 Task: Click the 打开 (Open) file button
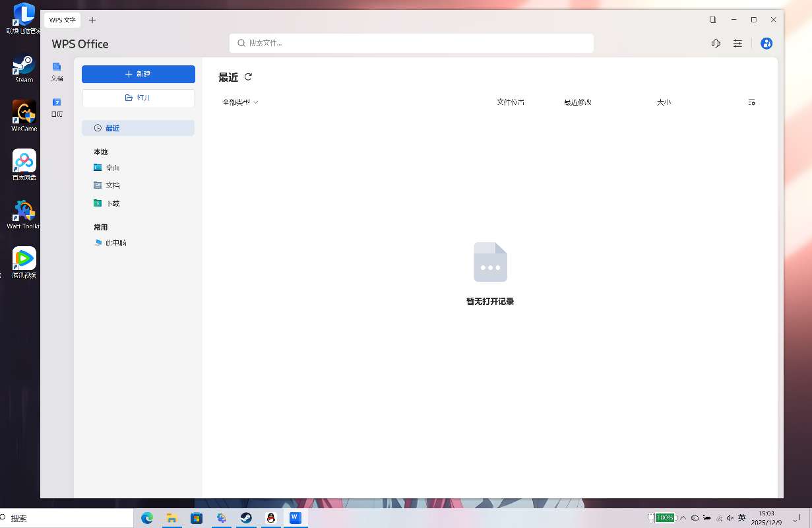tap(138, 98)
